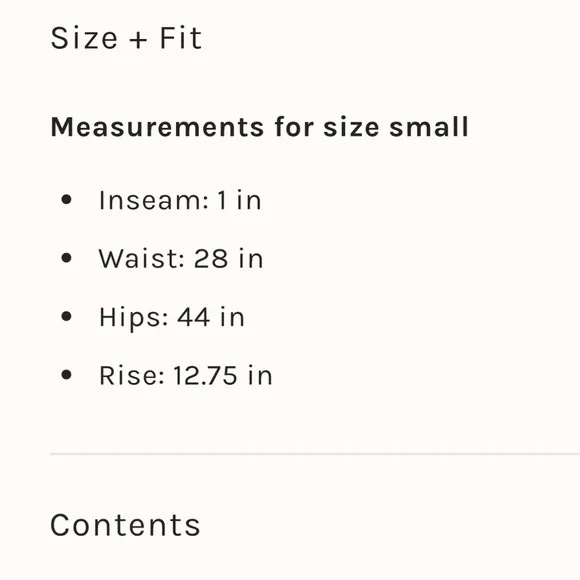Click the word Size in heading
This screenshot has height=580, width=580.
coord(84,38)
